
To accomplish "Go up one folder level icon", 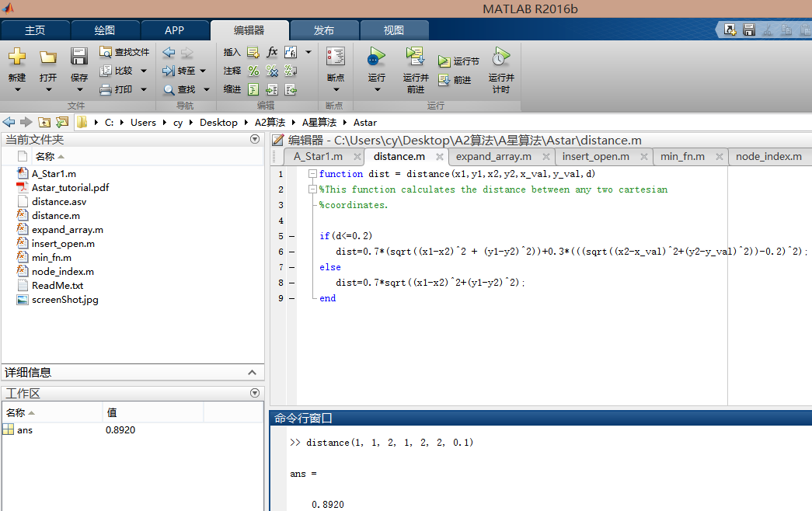I will coord(44,123).
